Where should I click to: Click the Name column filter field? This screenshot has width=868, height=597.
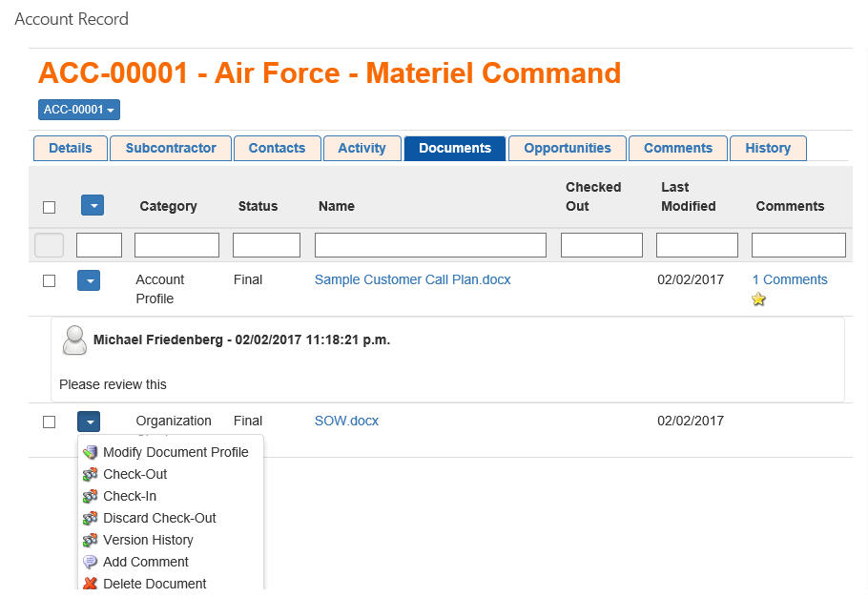tap(430, 245)
